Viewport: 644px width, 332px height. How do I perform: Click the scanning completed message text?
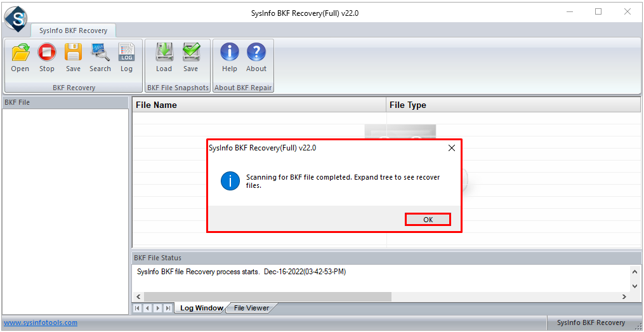[343, 181]
